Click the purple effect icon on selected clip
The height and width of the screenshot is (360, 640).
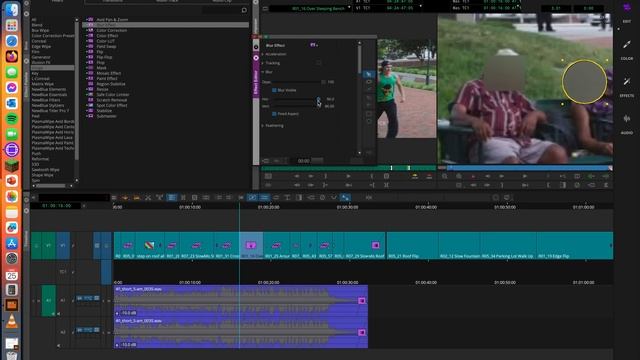point(251,245)
